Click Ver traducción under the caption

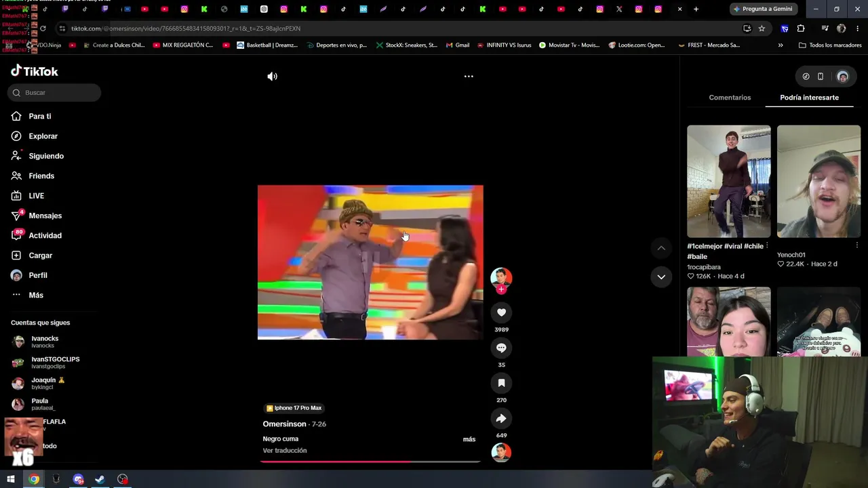tap(285, 451)
